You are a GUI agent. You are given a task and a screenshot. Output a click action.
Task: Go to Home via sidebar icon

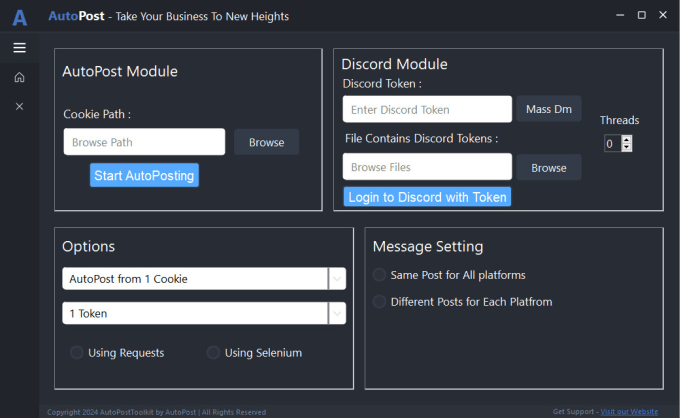(x=20, y=77)
